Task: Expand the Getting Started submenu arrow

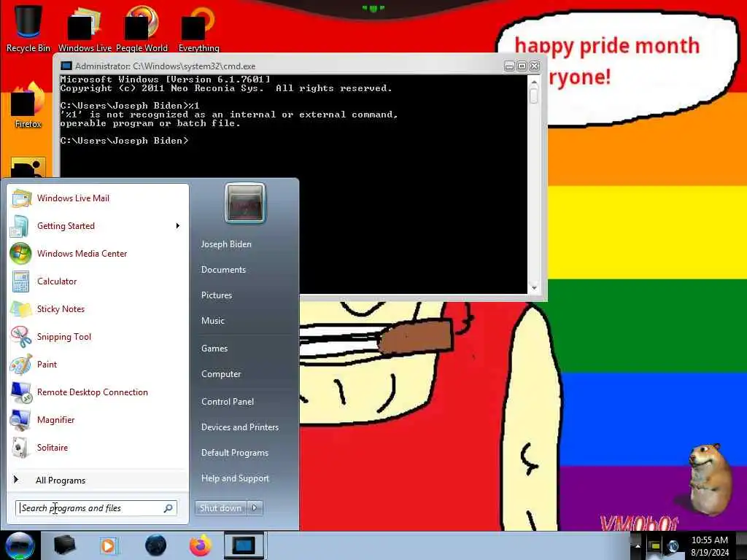Action: point(178,226)
